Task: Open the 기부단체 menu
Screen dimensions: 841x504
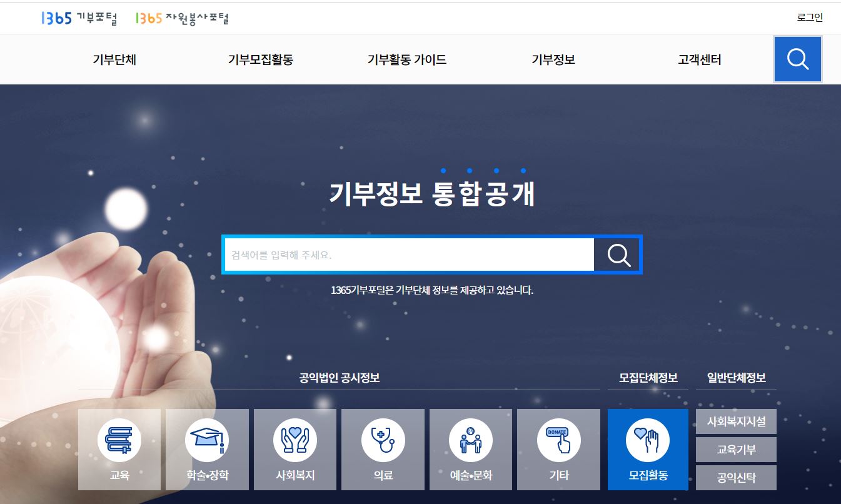Action: pos(114,60)
